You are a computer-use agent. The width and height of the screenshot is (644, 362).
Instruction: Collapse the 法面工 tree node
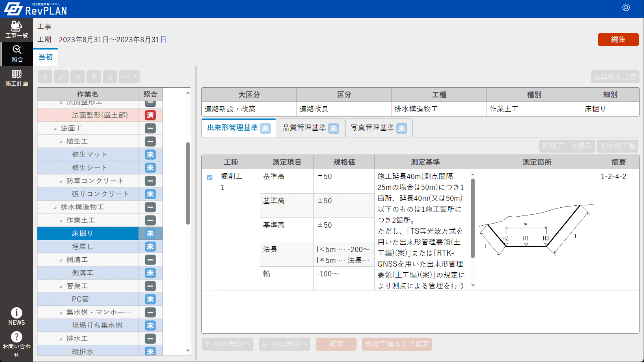click(x=55, y=129)
